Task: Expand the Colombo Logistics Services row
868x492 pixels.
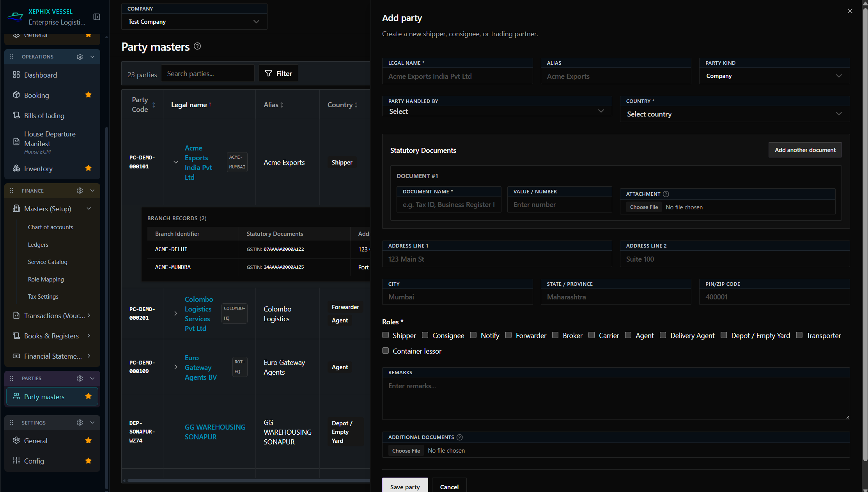Action: click(x=176, y=313)
